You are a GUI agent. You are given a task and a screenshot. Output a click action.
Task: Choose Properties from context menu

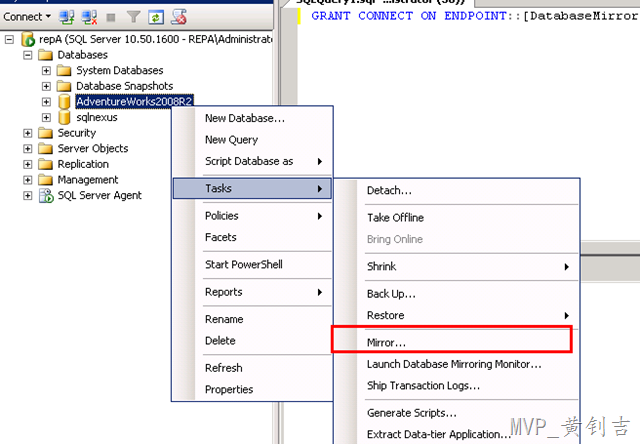252,390
